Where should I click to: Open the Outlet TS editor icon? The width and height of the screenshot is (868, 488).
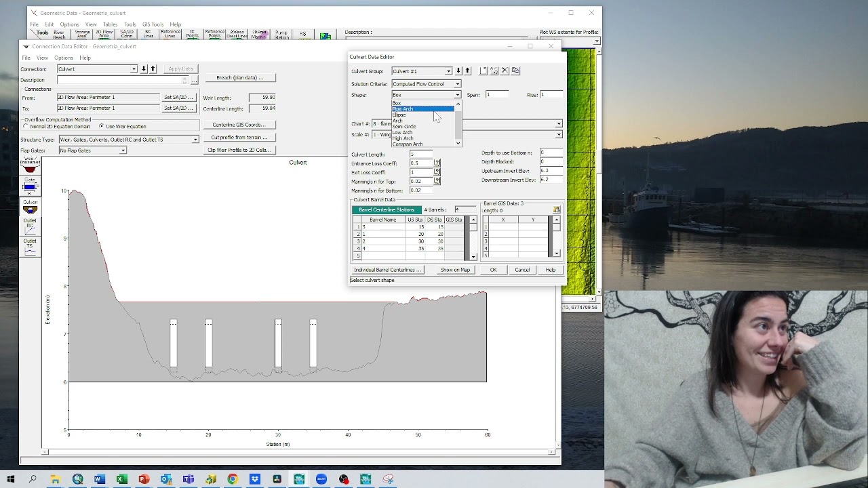pos(30,245)
